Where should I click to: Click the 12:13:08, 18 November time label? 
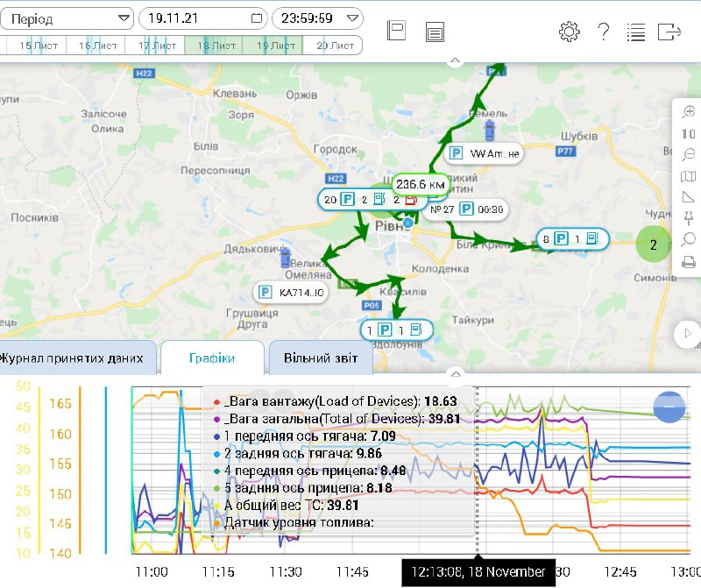[478, 572]
